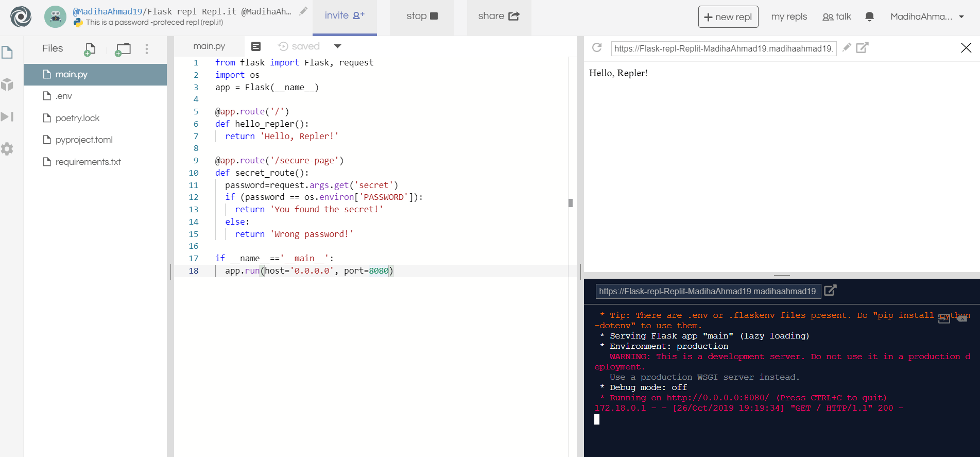The width and height of the screenshot is (980, 457).
Task: Reload the web preview
Action: click(x=597, y=48)
